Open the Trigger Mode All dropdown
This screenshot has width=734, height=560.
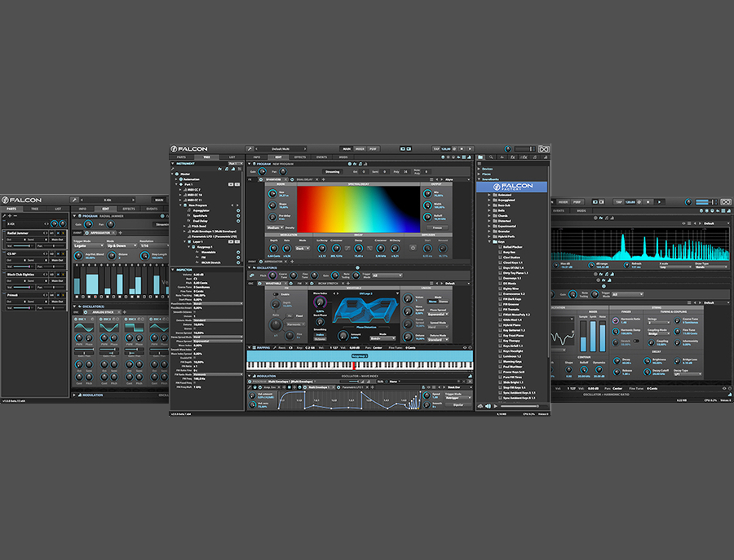click(387, 276)
